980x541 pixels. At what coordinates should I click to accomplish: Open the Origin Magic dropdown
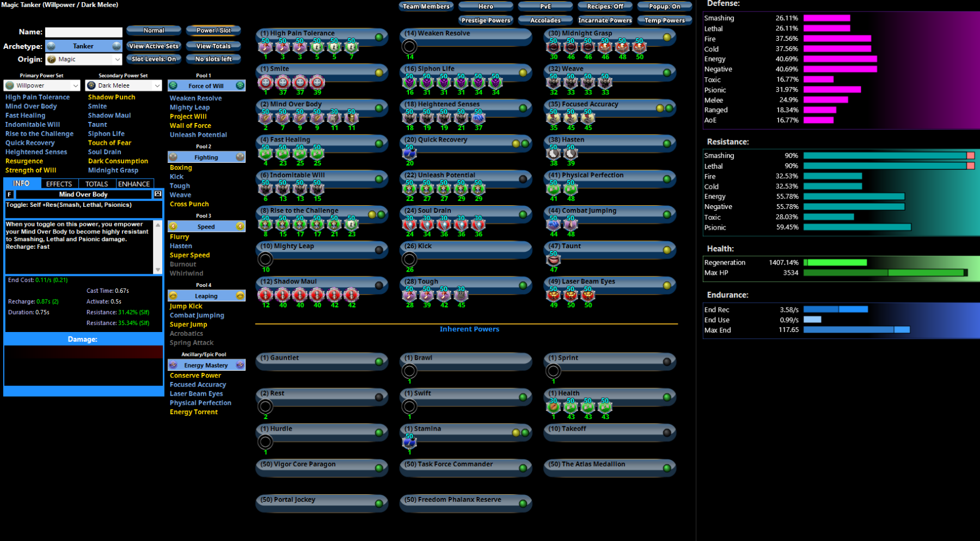[84, 59]
